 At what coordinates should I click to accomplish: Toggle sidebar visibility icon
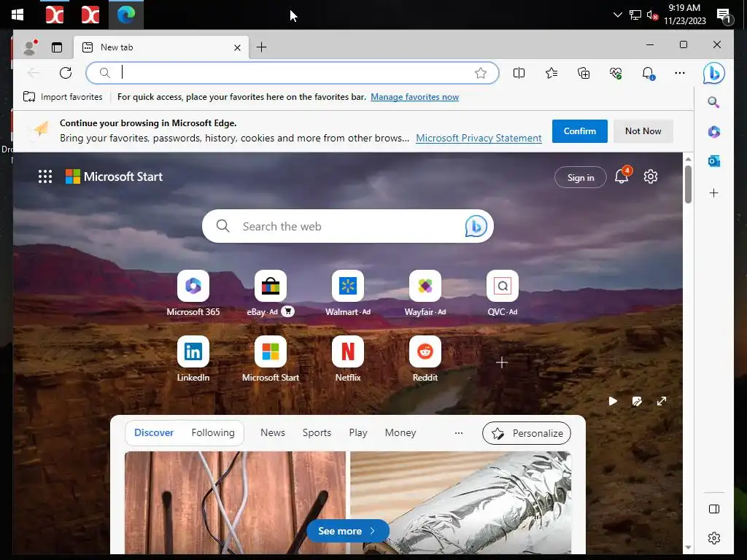pyautogui.click(x=713, y=509)
